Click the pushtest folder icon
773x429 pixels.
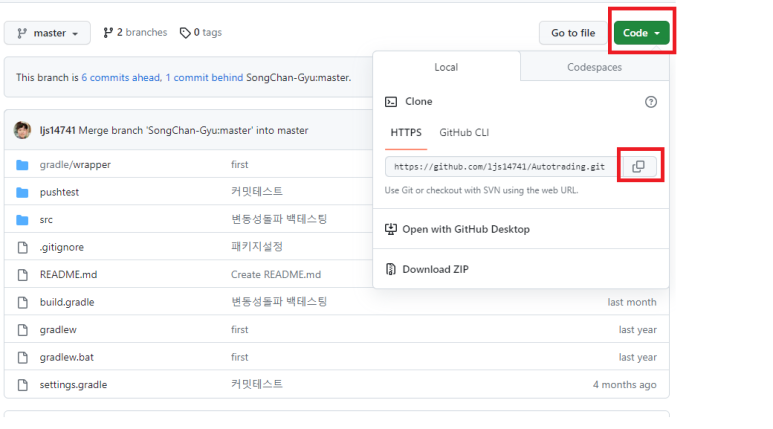(22, 192)
